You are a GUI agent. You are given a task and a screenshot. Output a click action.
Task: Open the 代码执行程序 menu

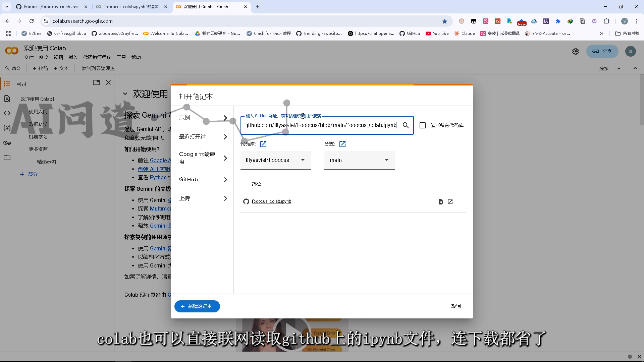(97, 57)
